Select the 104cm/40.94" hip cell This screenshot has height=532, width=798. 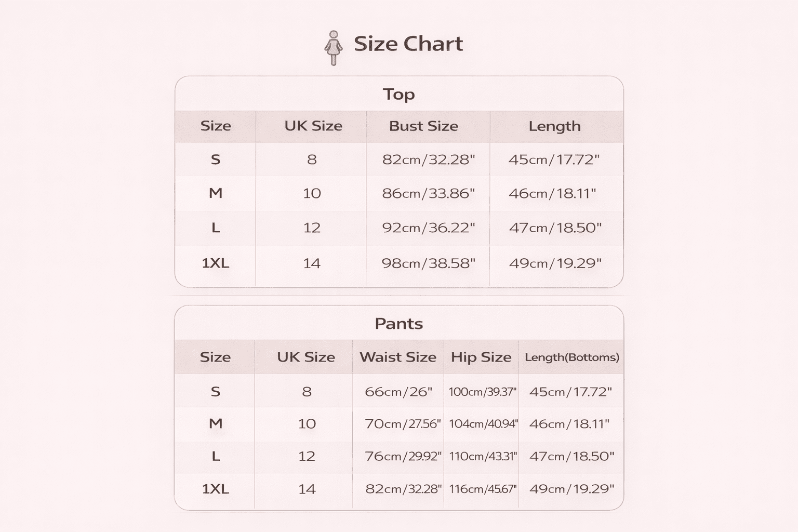[x=483, y=423]
